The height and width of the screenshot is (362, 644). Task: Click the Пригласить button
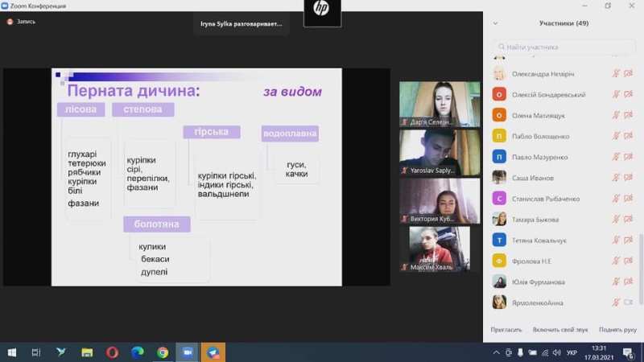pos(506,330)
